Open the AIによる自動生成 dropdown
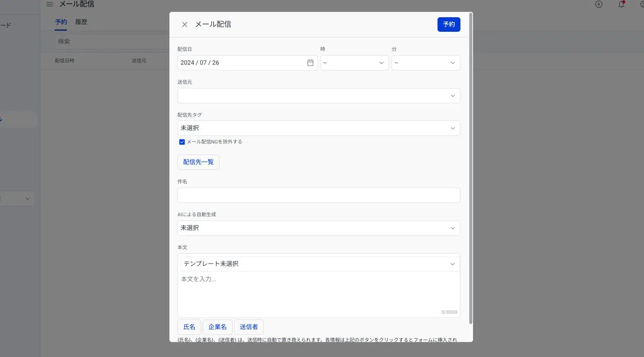The height and width of the screenshot is (357, 644). coord(318,228)
